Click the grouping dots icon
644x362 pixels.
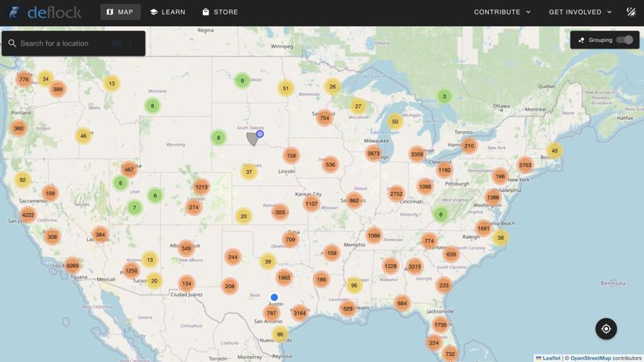(x=581, y=41)
